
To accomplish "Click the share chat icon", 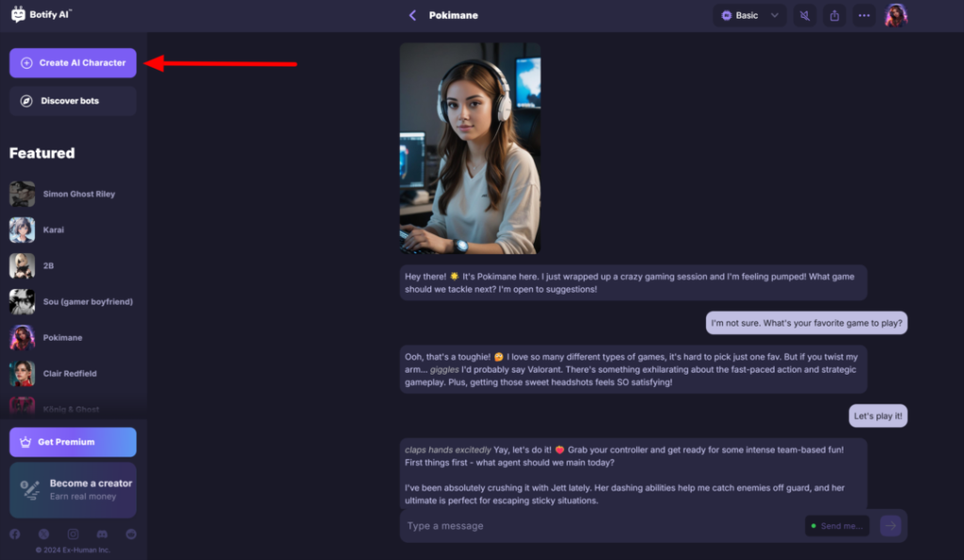I will click(x=834, y=15).
